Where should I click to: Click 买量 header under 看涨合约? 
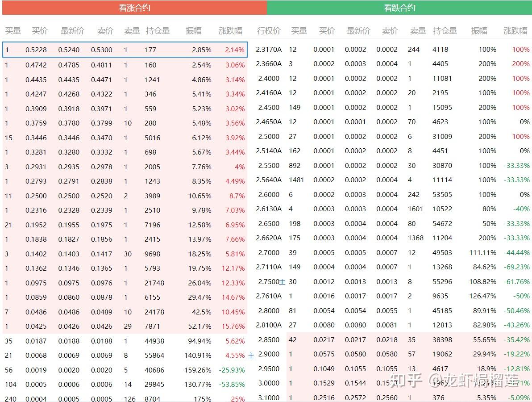[13, 31]
